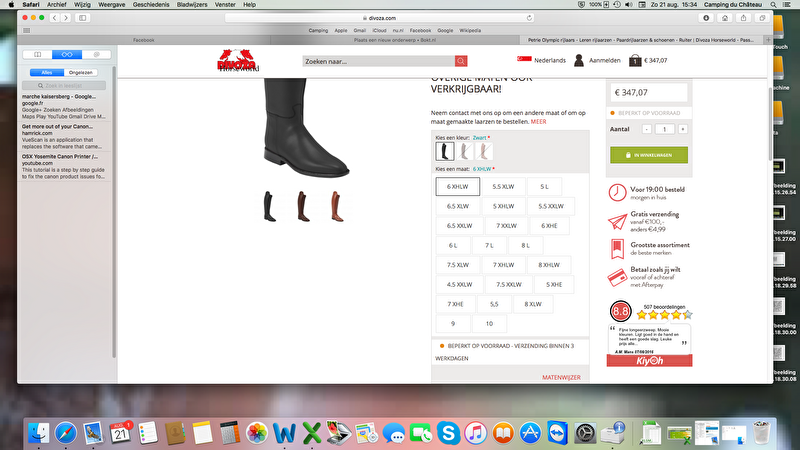Switch to the Facebook tab
The width and height of the screenshot is (800, 450).
[143, 40]
